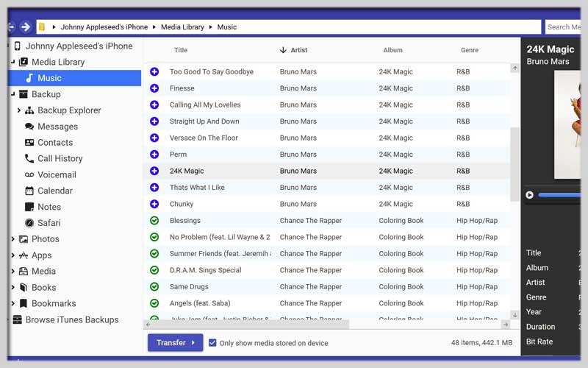Select Music in the sidebar
This screenshot has height=368, width=588.
point(75,78)
